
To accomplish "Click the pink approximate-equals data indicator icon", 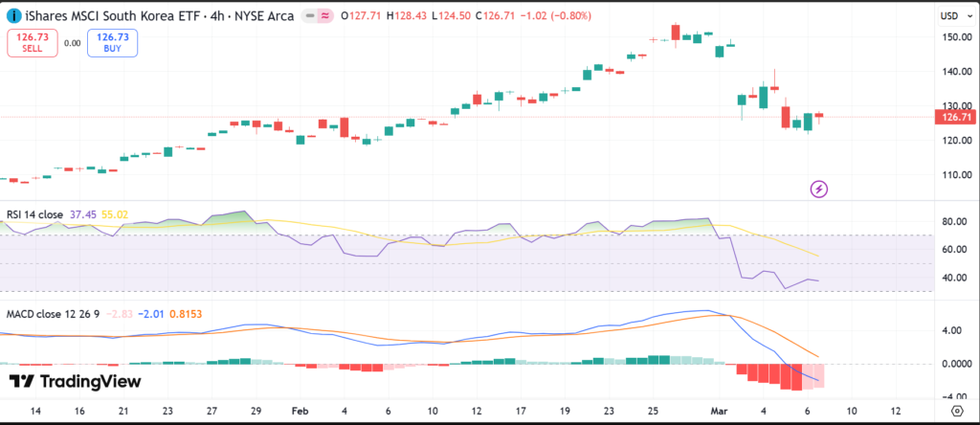I will click(x=326, y=16).
